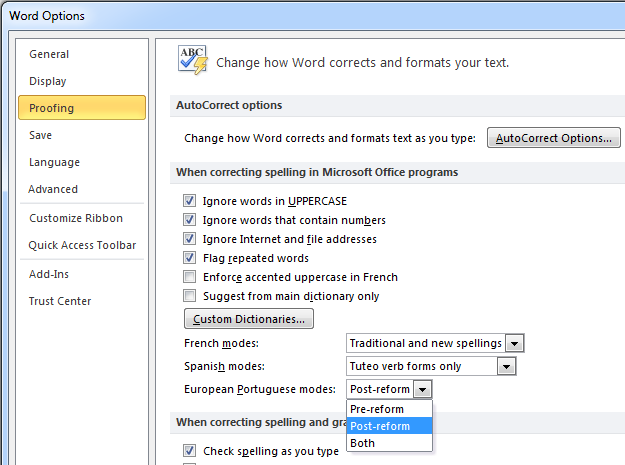Viewport: 625px width, 465px height.
Task: Click the Word Options title bar text
Action: coord(47,16)
